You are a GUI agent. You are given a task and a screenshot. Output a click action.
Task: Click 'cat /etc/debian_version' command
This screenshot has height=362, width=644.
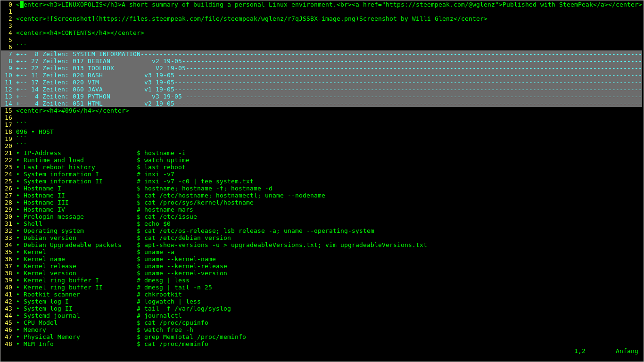188,238
